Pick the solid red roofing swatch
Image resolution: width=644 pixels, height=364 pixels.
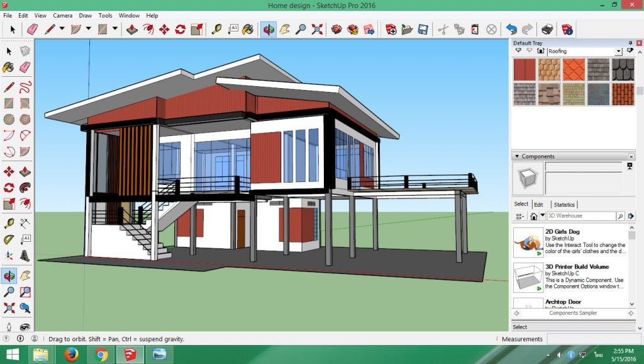tap(525, 69)
